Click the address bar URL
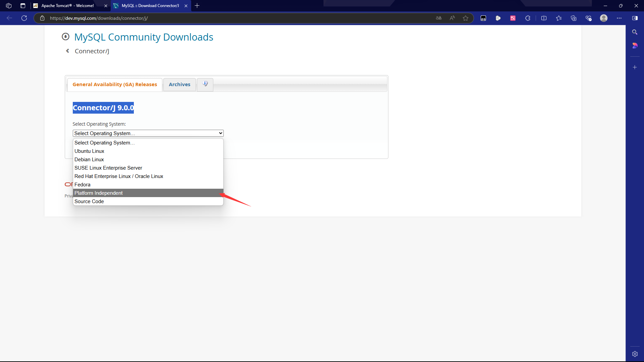The width and height of the screenshot is (644, 362). (99, 18)
